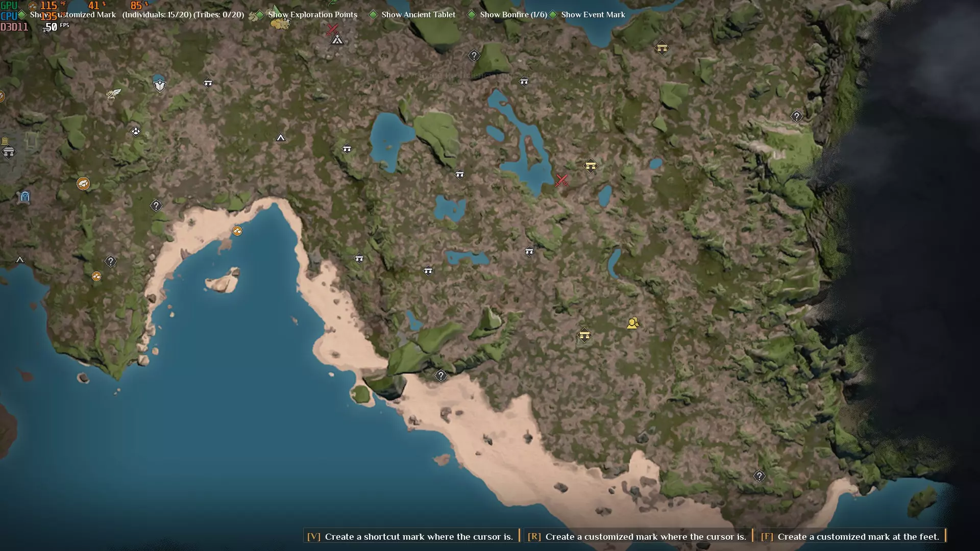980x551 pixels.
Task: Toggle Show Exploration Points checkbox
Action: 260,15
